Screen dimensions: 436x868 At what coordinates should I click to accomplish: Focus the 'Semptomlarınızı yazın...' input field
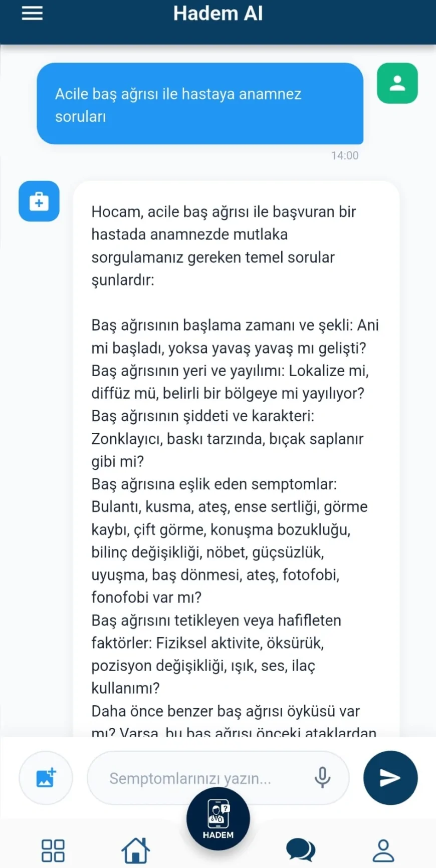(x=200, y=778)
